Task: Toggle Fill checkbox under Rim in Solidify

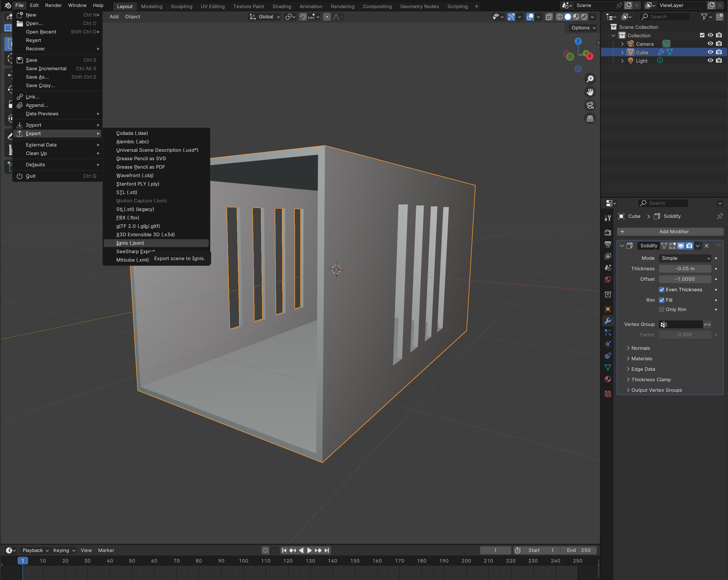Action: pyautogui.click(x=662, y=300)
